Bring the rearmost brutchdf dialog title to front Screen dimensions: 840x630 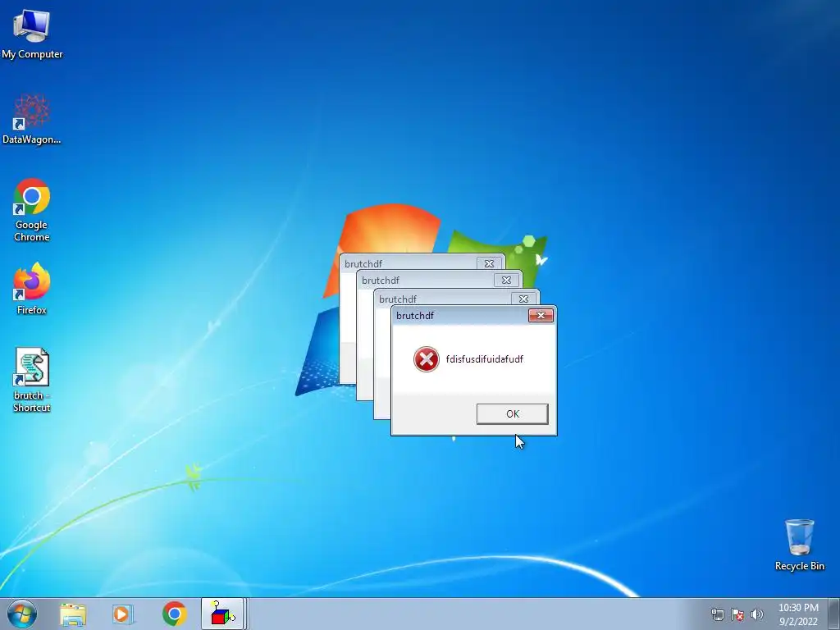tap(409, 263)
